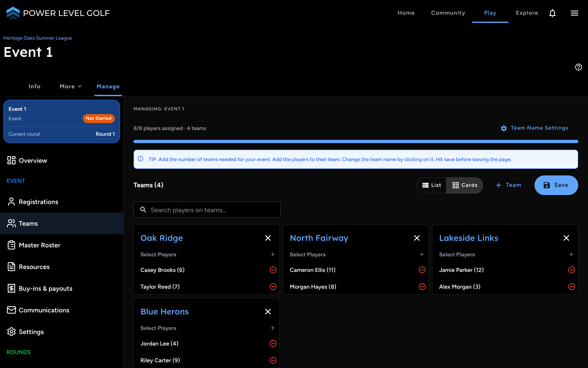Click the Power Level Golf logo icon
This screenshot has height=368, width=588.
13,13
